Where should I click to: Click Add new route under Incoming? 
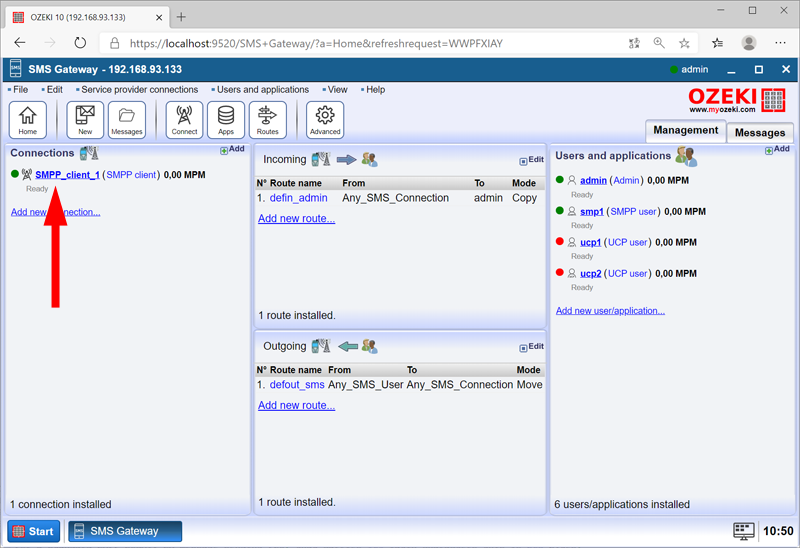296,218
